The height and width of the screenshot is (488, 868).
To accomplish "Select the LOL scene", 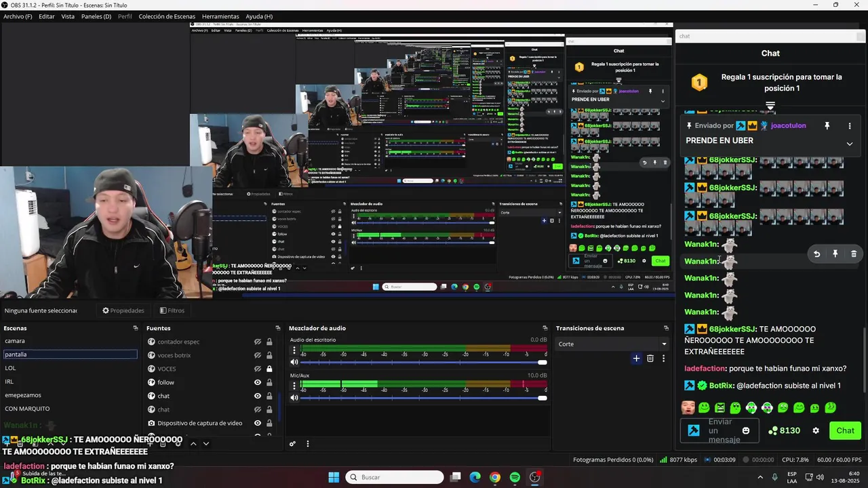I will (70, 368).
